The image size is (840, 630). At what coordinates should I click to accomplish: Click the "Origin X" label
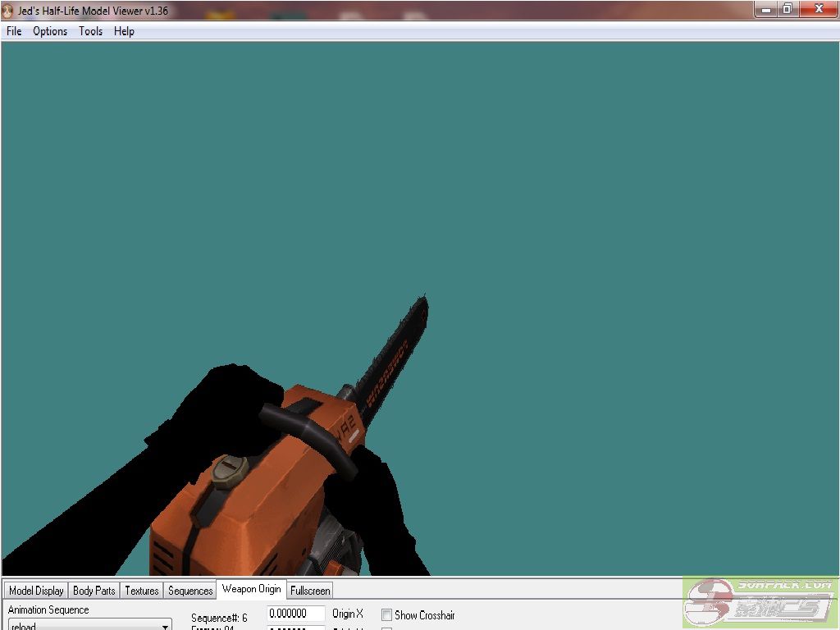pyautogui.click(x=348, y=614)
